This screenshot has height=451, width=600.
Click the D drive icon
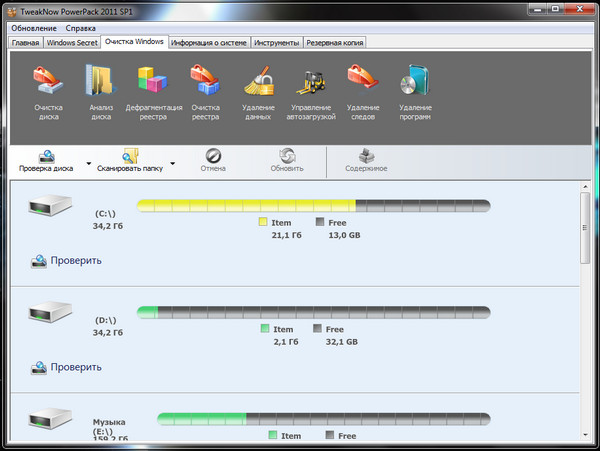click(x=50, y=312)
